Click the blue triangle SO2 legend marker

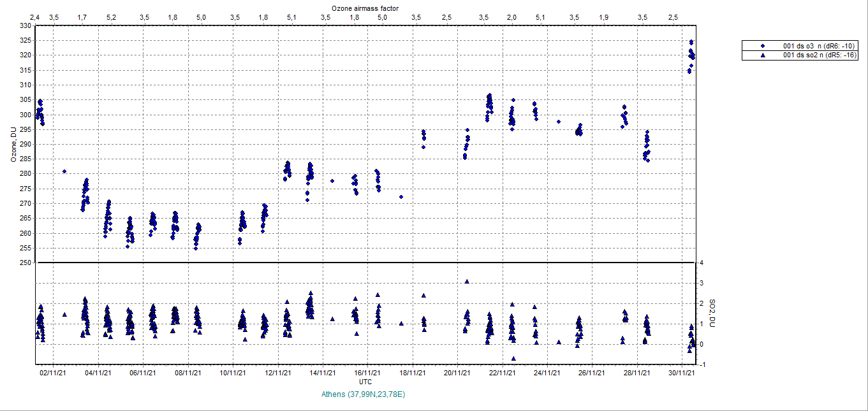pos(762,56)
